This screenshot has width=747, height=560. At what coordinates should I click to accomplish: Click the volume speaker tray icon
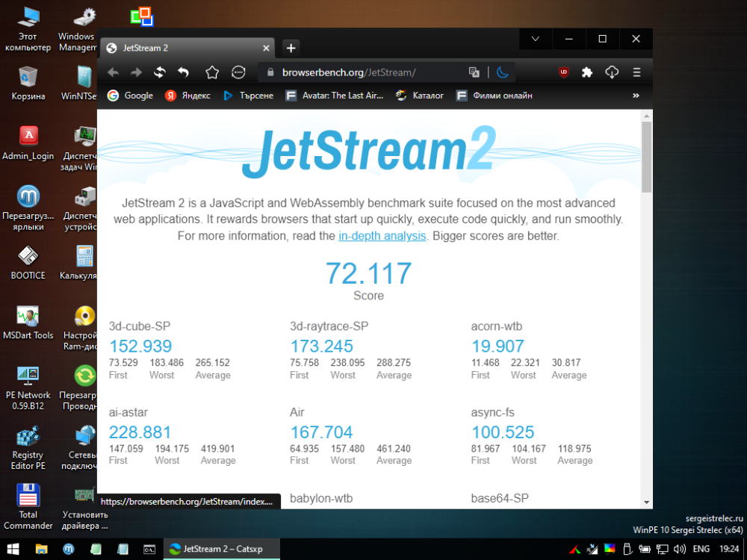click(x=680, y=549)
